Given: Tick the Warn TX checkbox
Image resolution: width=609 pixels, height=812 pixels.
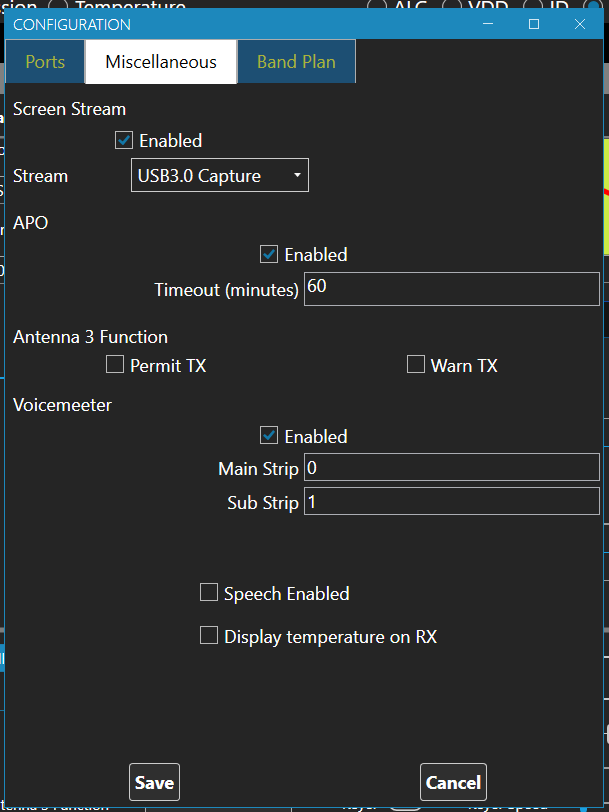Looking at the screenshot, I should (x=416, y=364).
